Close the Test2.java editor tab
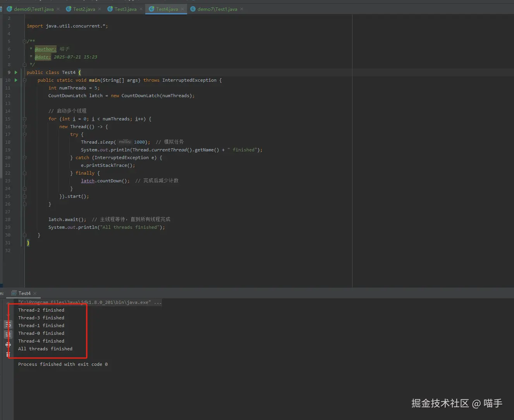Screen dimensions: 514x420 coord(100,9)
